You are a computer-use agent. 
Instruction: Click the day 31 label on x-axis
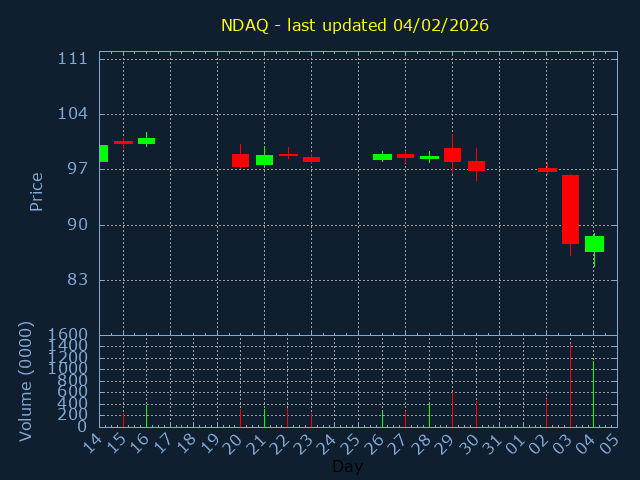coord(492,443)
